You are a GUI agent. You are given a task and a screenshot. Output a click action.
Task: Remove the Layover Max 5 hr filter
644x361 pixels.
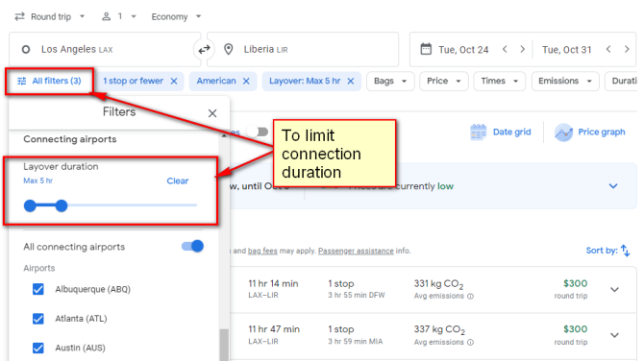click(350, 82)
